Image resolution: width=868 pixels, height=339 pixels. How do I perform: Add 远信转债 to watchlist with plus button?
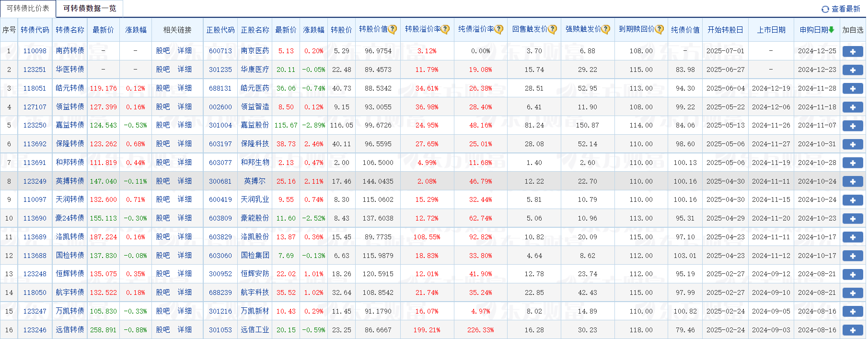[x=852, y=330]
